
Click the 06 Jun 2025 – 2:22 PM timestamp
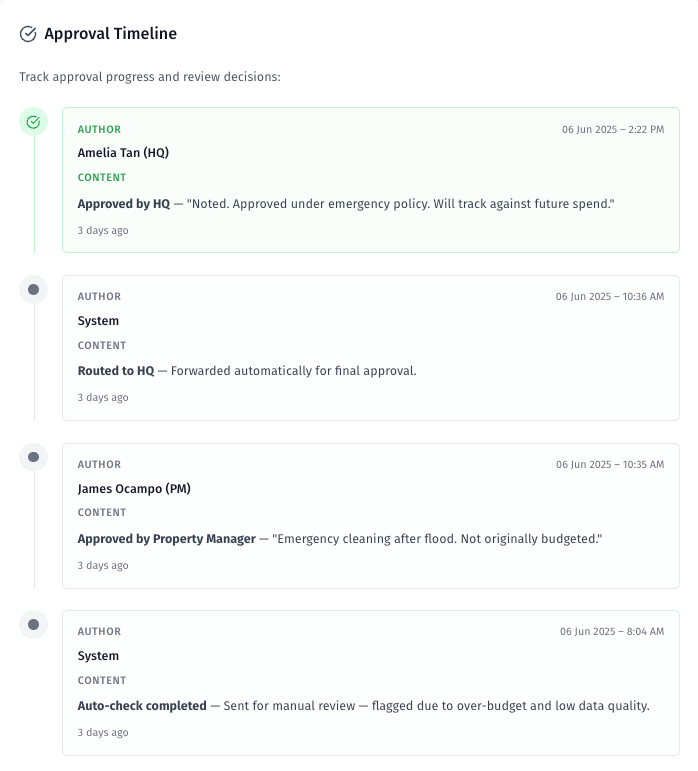(612, 130)
